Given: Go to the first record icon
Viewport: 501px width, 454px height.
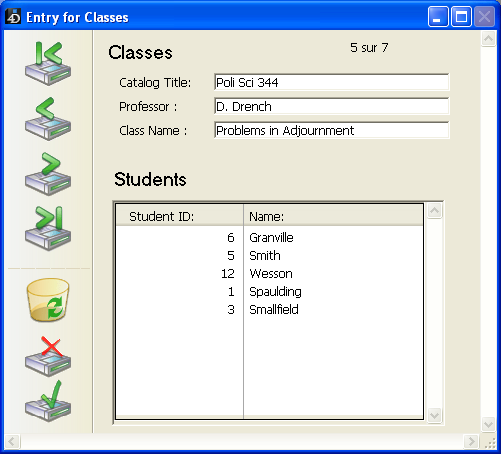Looking at the screenshot, I should (x=48, y=63).
